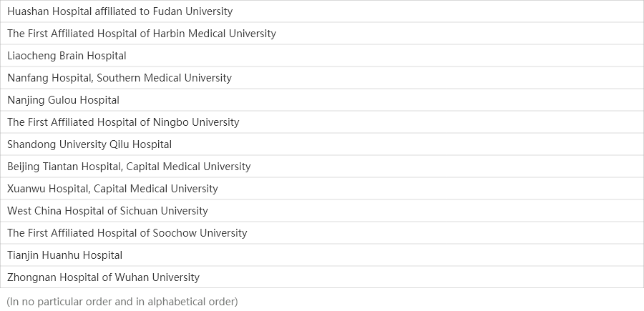The width and height of the screenshot is (644, 311).
Task: Select First Affiliated Hospital of Harbin Medical University
Action: 141,34
